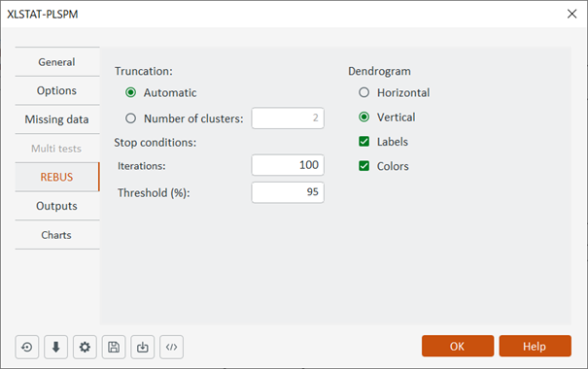Click the Dendrogram heading text
588x369 pixels.
(x=379, y=71)
